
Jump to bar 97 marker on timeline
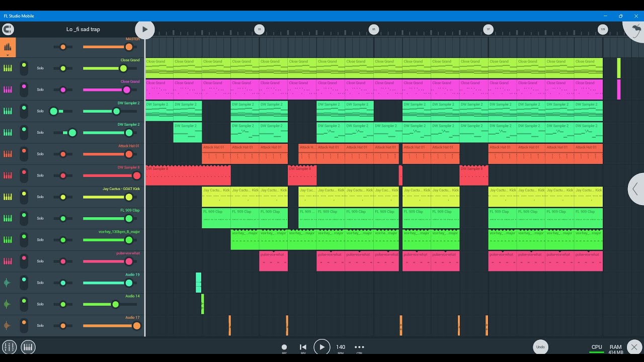tap(488, 29)
